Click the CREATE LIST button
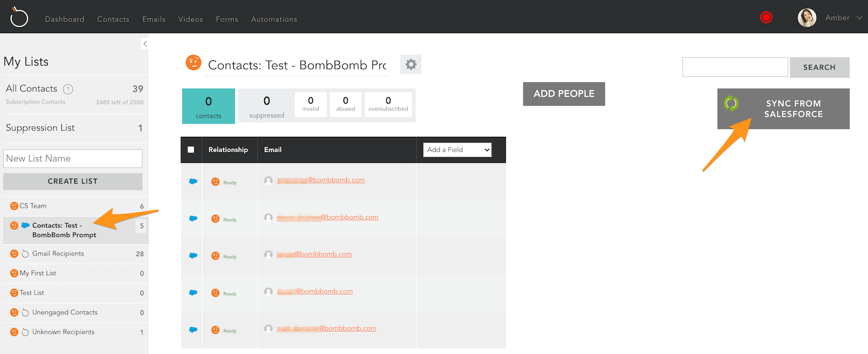Viewport: 868px width, 354px height. [x=73, y=181]
